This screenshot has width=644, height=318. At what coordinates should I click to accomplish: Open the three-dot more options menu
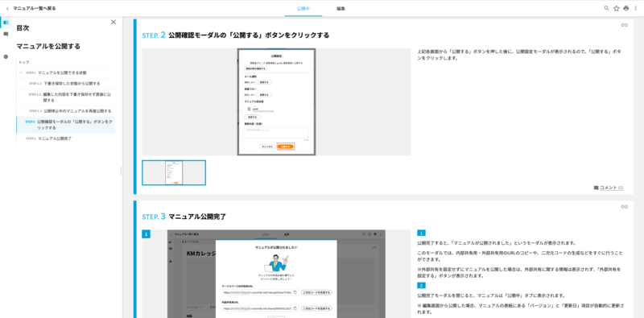636,8
